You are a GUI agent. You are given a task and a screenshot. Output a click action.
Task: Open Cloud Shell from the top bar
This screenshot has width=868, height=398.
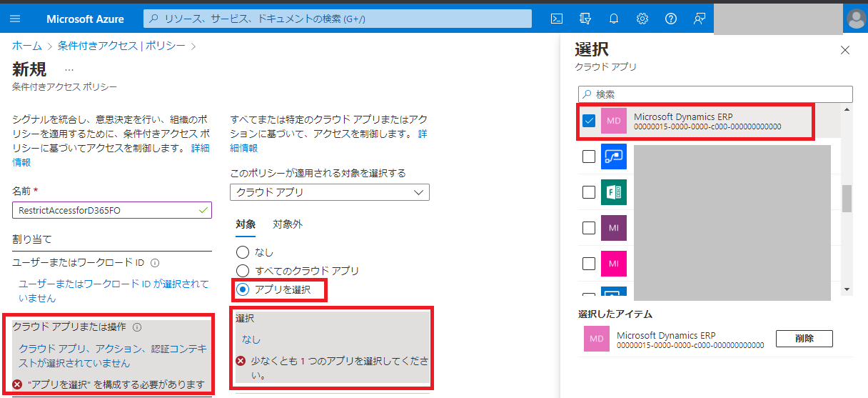pyautogui.click(x=557, y=19)
